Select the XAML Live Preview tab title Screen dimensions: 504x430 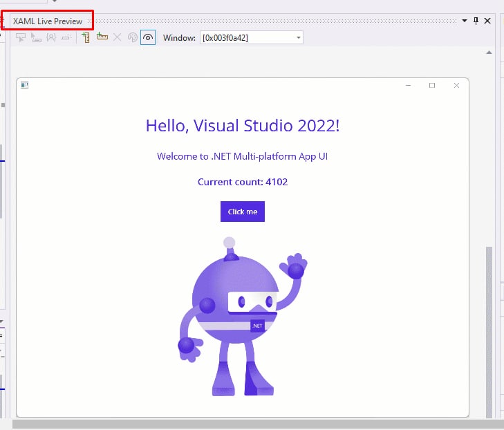(x=48, y=21)
